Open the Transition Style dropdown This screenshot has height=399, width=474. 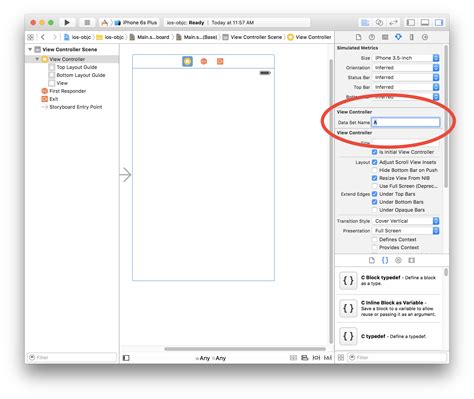coord(406,221)
